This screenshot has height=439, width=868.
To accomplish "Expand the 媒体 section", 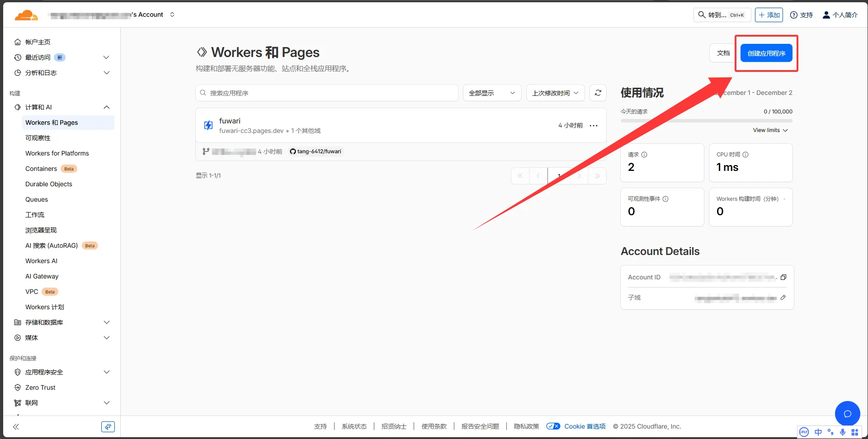I will pos(107,338).
